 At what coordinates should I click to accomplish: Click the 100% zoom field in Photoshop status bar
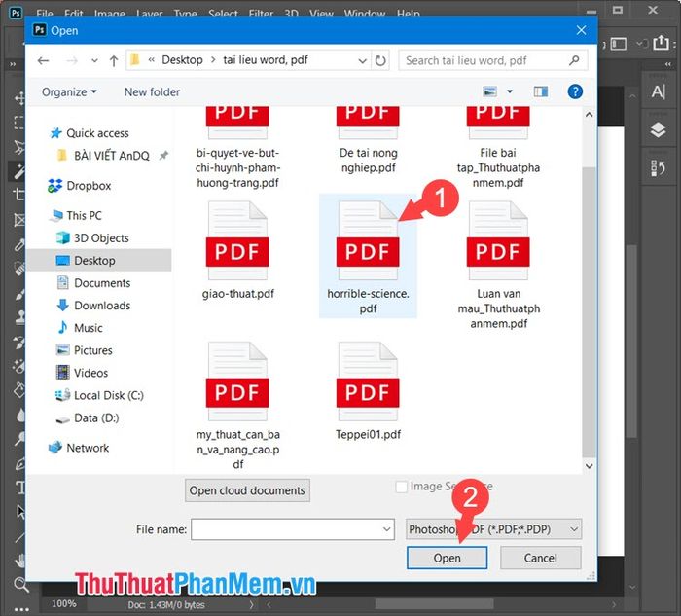coord(63,604)
